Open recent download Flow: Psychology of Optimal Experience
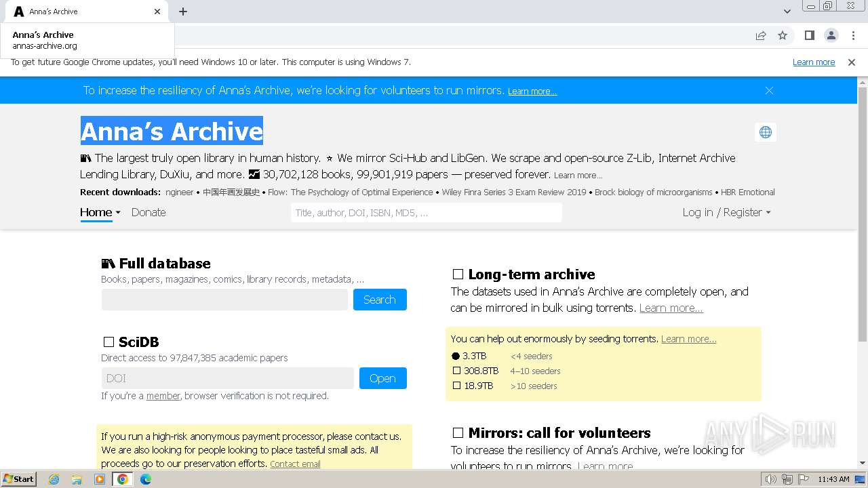 click(350, 192)
